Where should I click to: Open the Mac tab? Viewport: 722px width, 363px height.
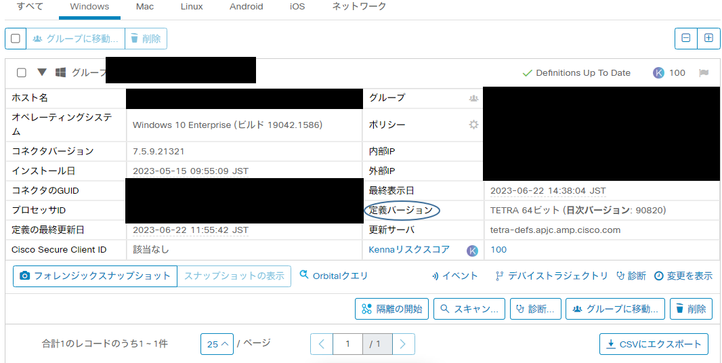pyautogui.click(x=145, y=7)
